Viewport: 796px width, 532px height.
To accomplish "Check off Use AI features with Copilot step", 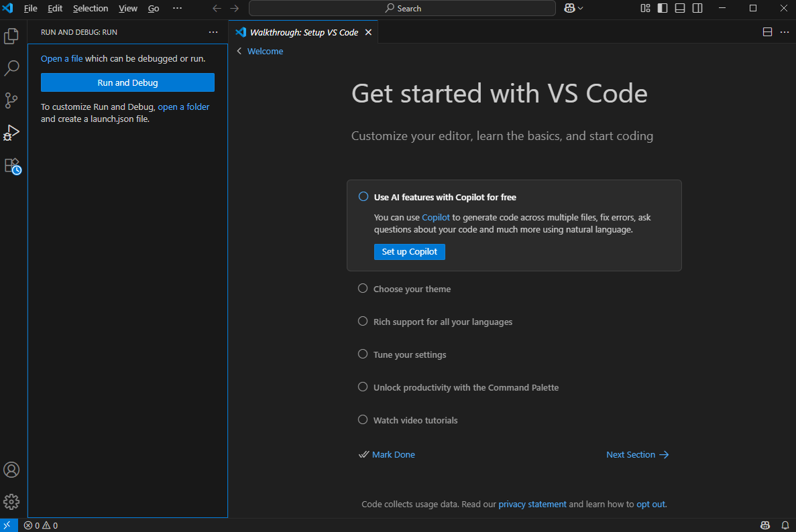I will pyautogui.click(x=363, y=197).
